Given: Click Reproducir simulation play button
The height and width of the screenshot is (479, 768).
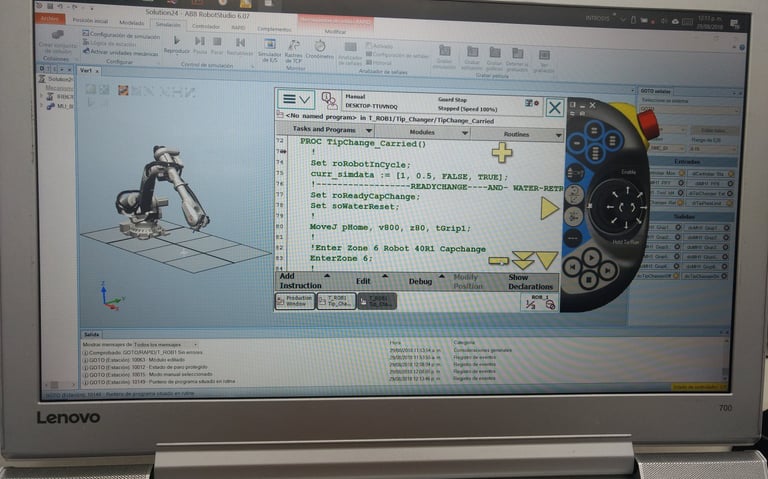Looking at the screenshot, I should point(176,44).
